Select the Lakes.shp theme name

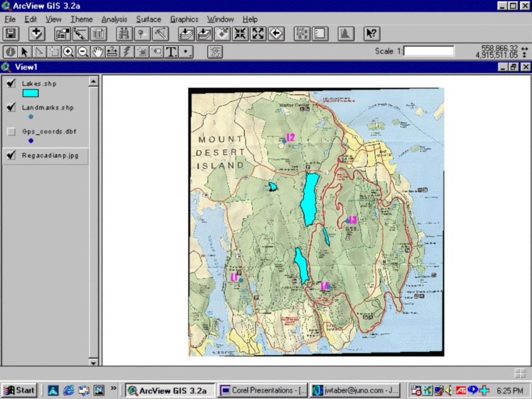(x=39, y=84)
